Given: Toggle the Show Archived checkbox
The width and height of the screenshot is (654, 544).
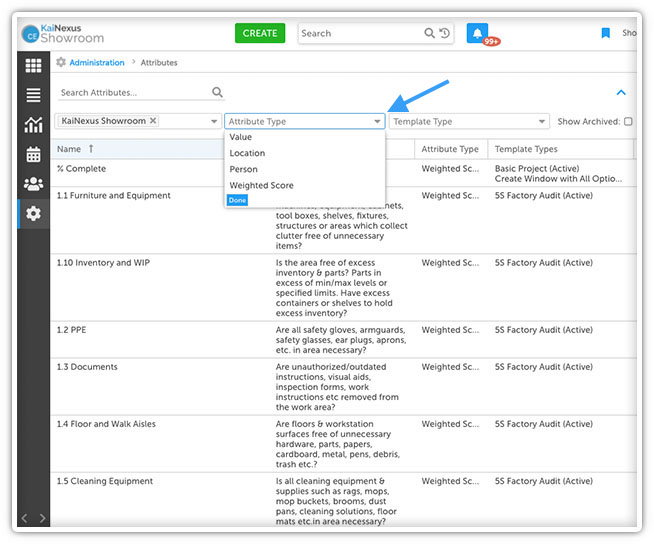Looking at the screenshot, I should click(x=628, y=122).
